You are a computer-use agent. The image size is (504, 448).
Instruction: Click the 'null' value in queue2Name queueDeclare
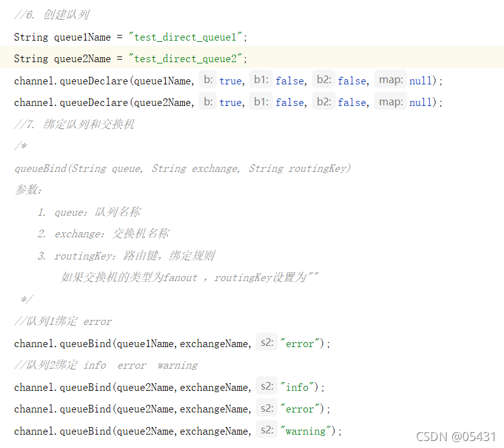420,103
